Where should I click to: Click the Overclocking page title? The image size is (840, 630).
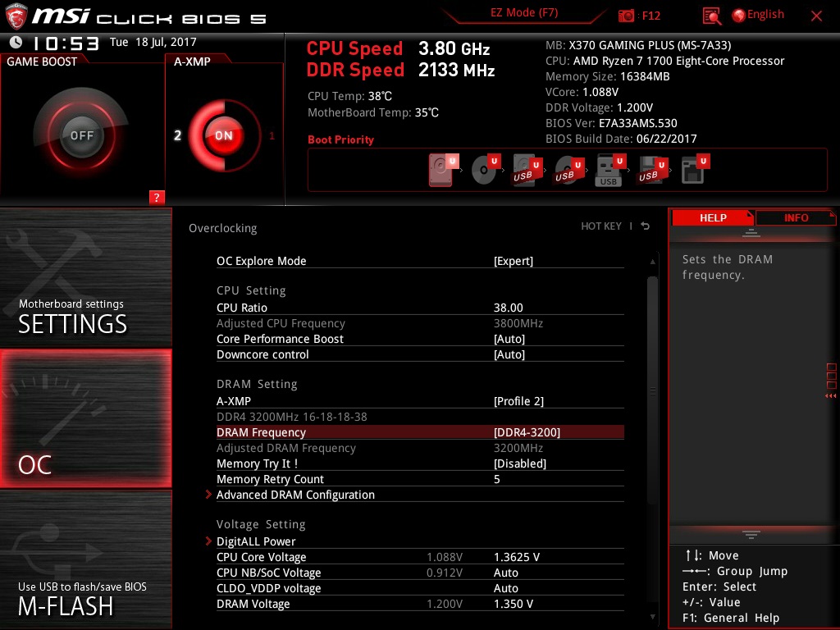(x=223, y=228)
